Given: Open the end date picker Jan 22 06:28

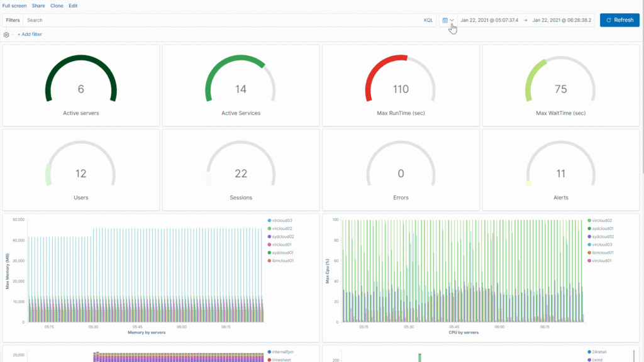Looking at the screenshot, I should pyautogui.click(x=561, y=20).
